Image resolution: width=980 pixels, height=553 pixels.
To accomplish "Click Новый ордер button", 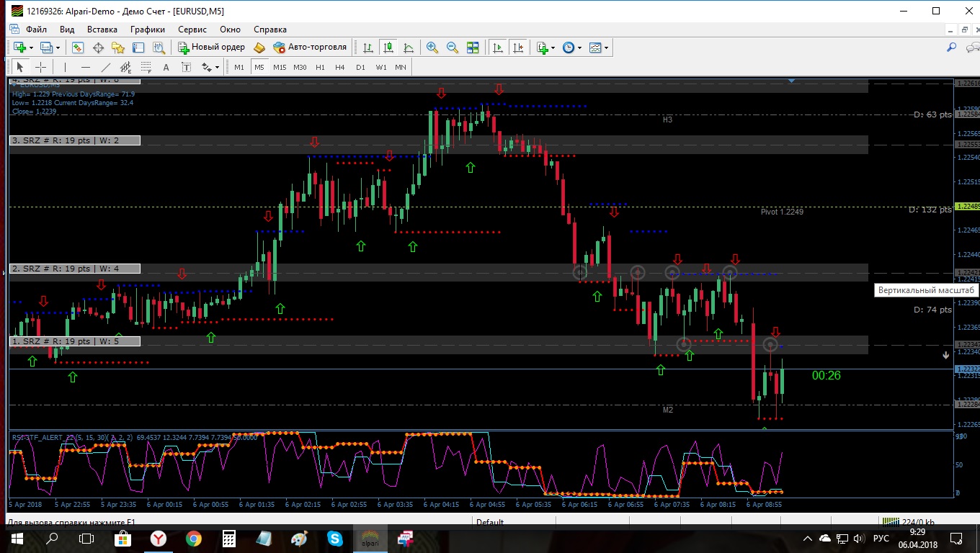I will (x=212, y=48).
